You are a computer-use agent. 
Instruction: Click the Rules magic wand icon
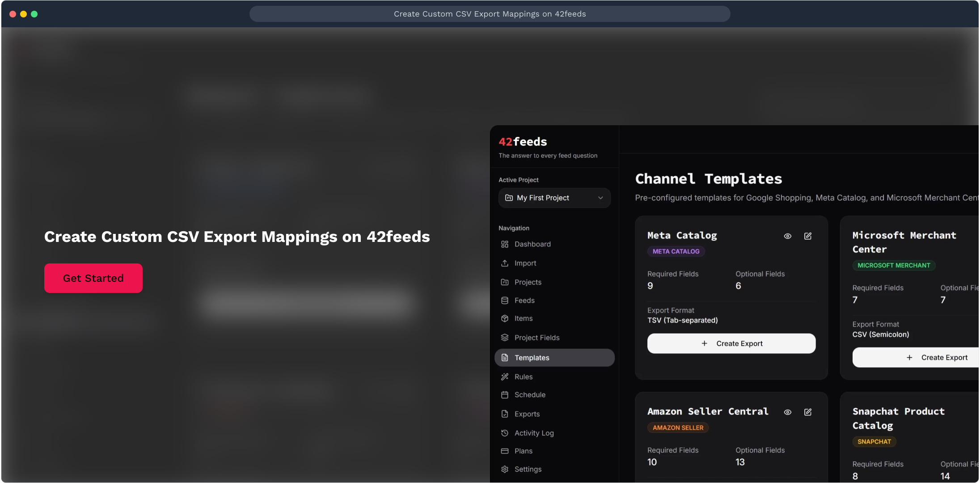(x=505, y=377)
